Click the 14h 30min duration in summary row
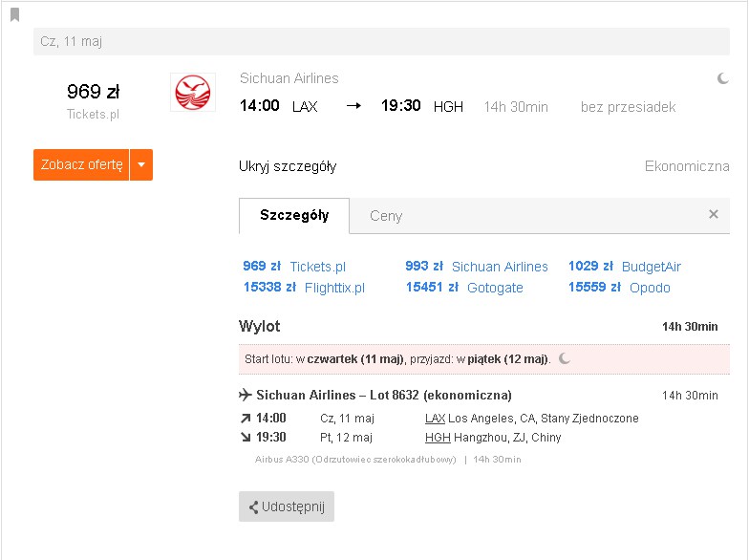Image resolution: width=749 pixels, height=560 pixels. click(516, 107)
